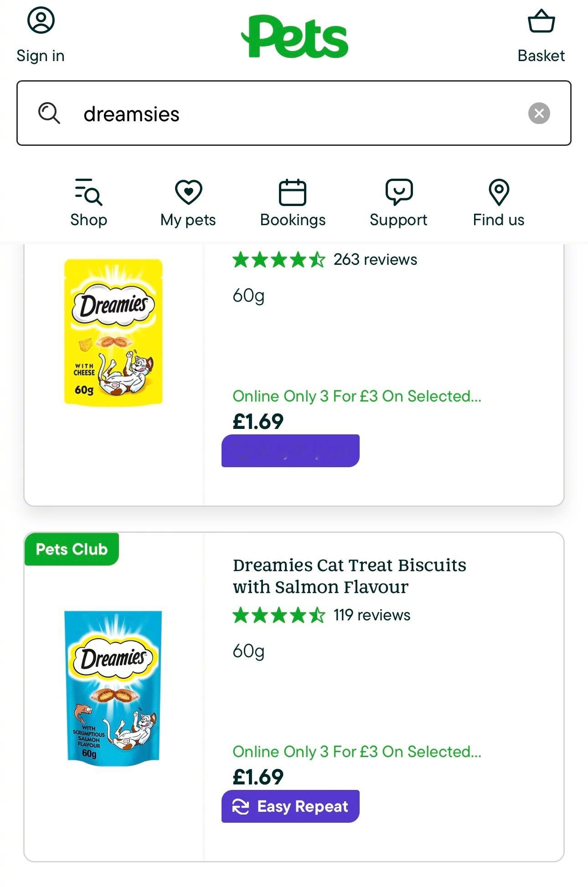Viewport: 588px width, 887px height.
Task: Open the Dreamies cheese product image
Action: tap(113, 332)
